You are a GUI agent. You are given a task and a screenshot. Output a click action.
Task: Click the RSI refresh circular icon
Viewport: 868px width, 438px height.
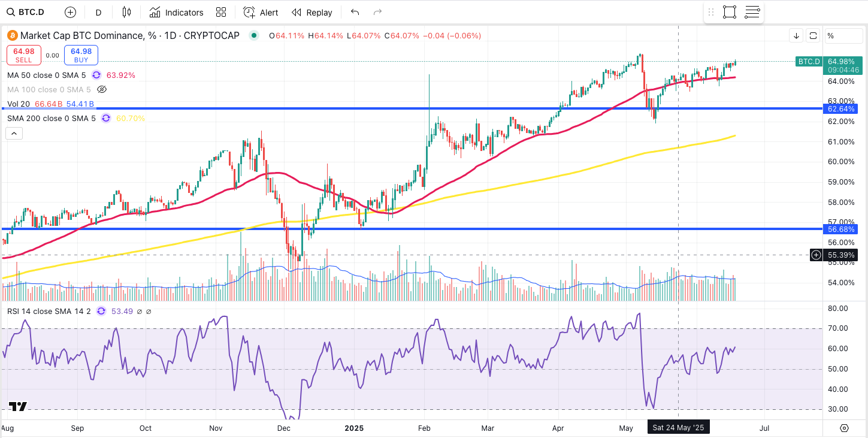pyautogui.click(x=101, y=311)
